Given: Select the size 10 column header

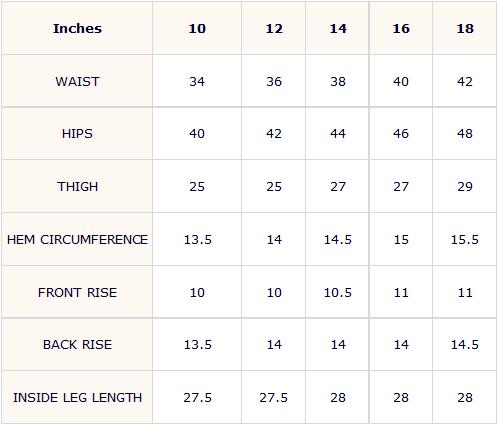Looking at the screenshot, I should tap(197, 28).
